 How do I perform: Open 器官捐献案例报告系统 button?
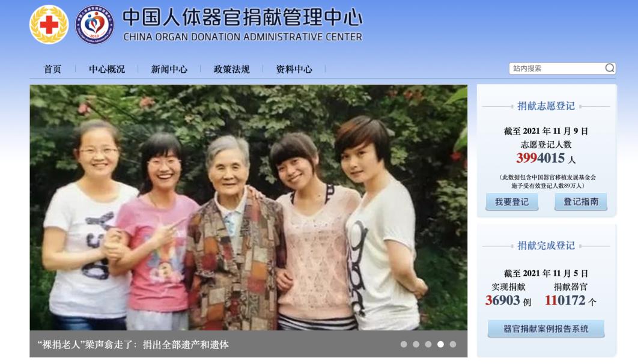click(x=546, y=329)
